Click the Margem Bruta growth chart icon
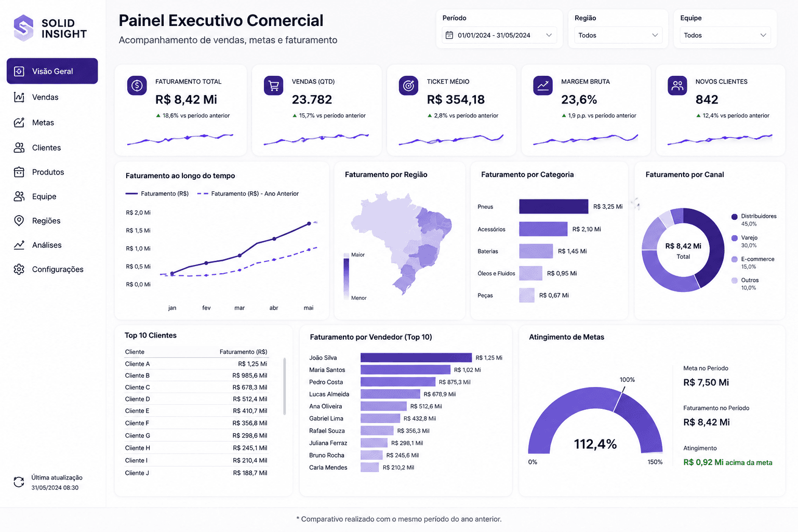The image size is (798, 532). point(543,85)
